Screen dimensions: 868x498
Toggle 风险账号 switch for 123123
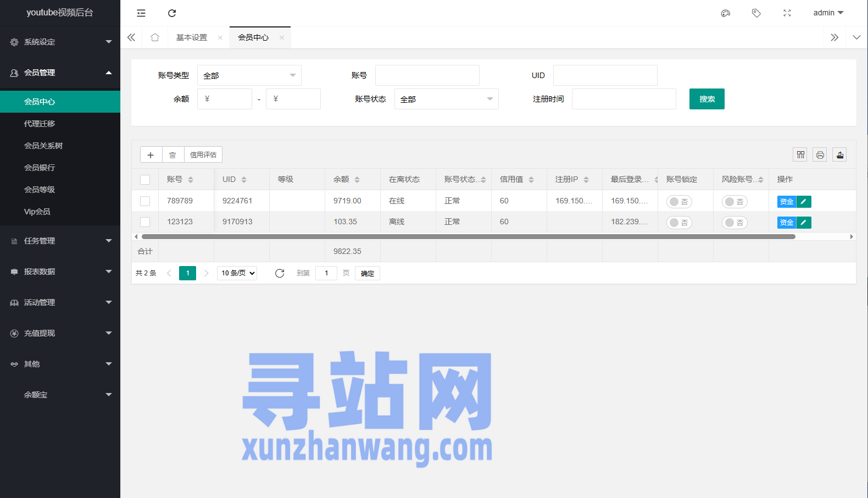pyautogui.click(x=735, y=223)
